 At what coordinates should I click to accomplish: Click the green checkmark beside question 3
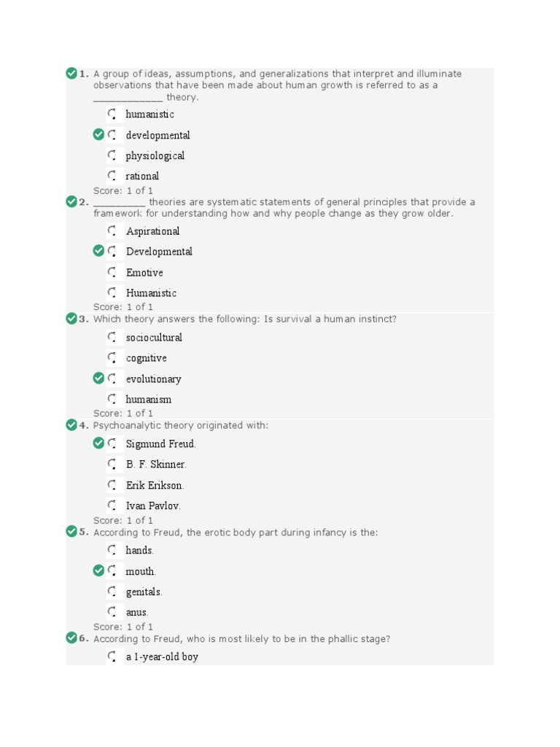pos(71,318)
